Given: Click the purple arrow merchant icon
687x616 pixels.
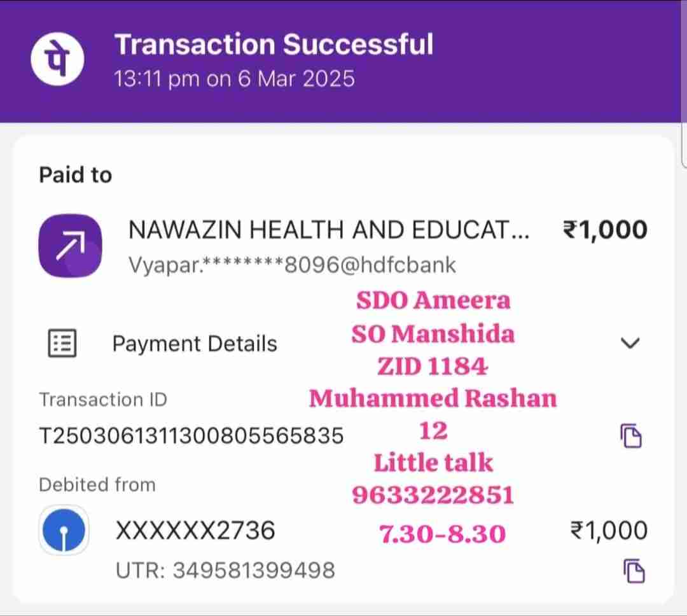Looking at the screenshot, I should tap(70, 246).
